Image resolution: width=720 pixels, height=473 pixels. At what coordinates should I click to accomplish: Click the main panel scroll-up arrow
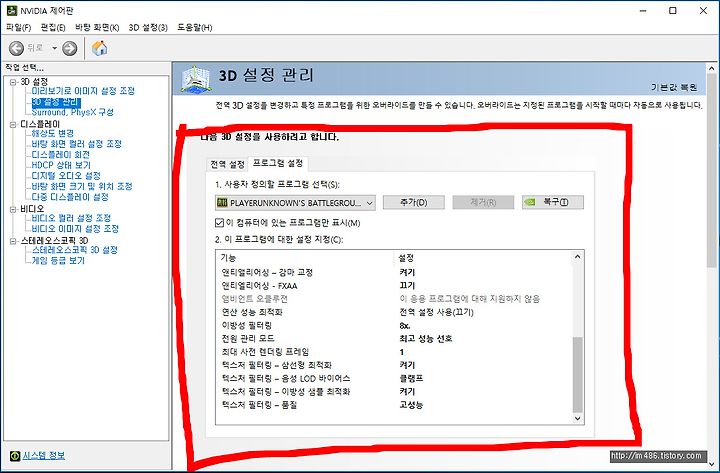click(712, 69)
